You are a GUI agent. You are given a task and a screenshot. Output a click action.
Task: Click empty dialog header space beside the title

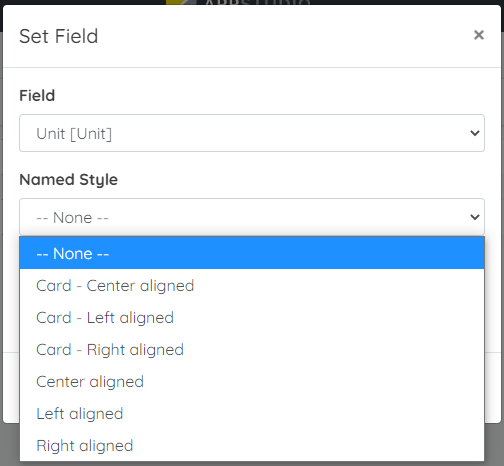(283, 36)
